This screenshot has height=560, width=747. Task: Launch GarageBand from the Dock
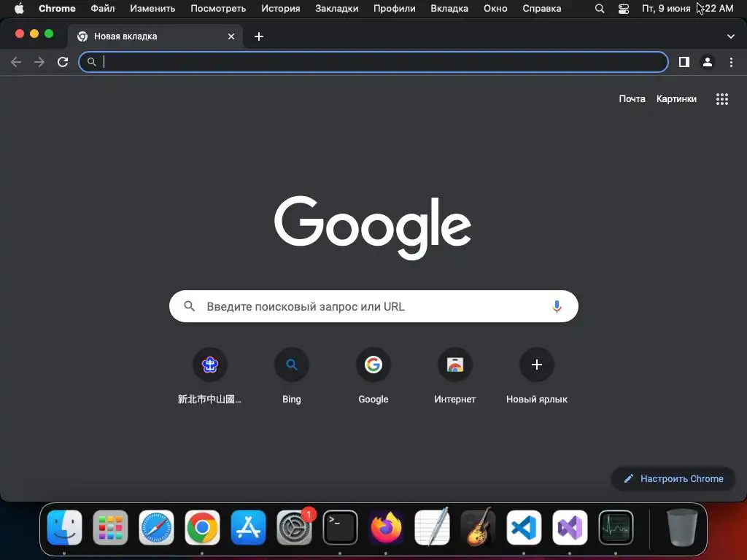pos(478,526)
